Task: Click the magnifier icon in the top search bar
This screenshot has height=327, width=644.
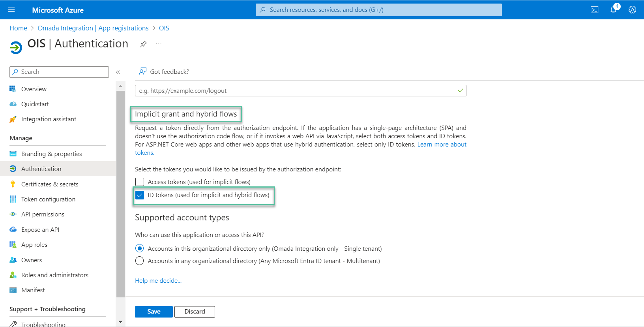Action: [263, 10]
